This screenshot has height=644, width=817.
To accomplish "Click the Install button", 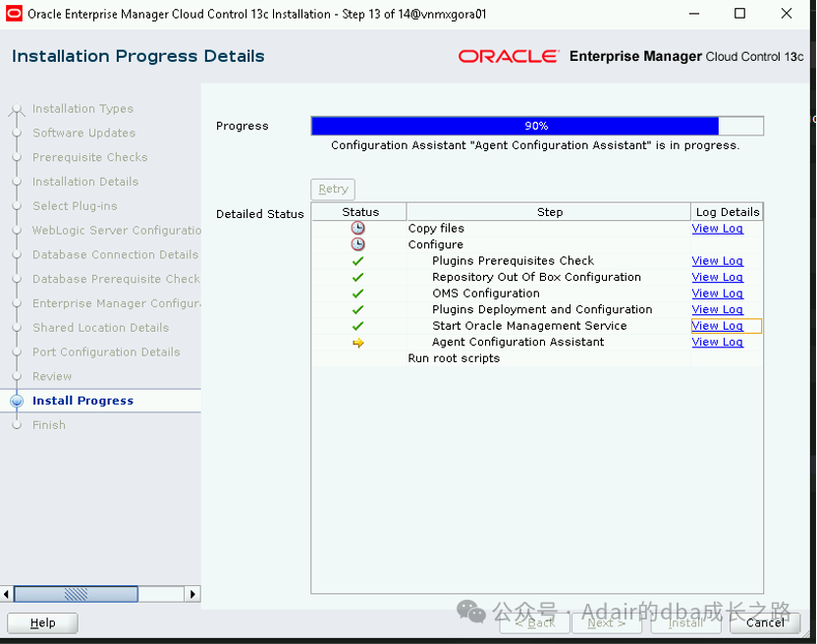I will click(685, 622).
